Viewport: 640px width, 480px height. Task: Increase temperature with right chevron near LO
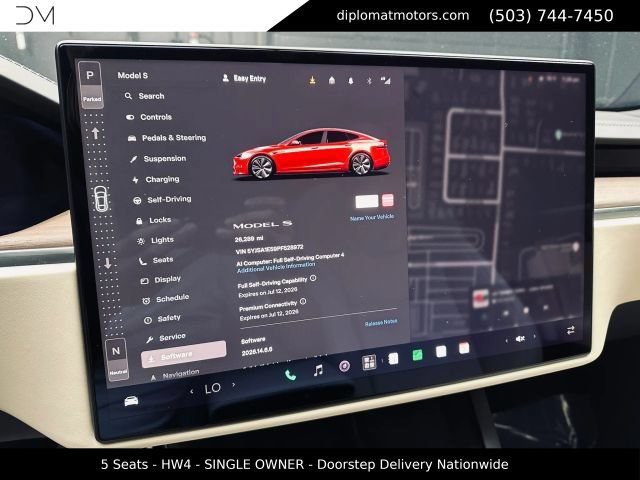tap(233, 385)
